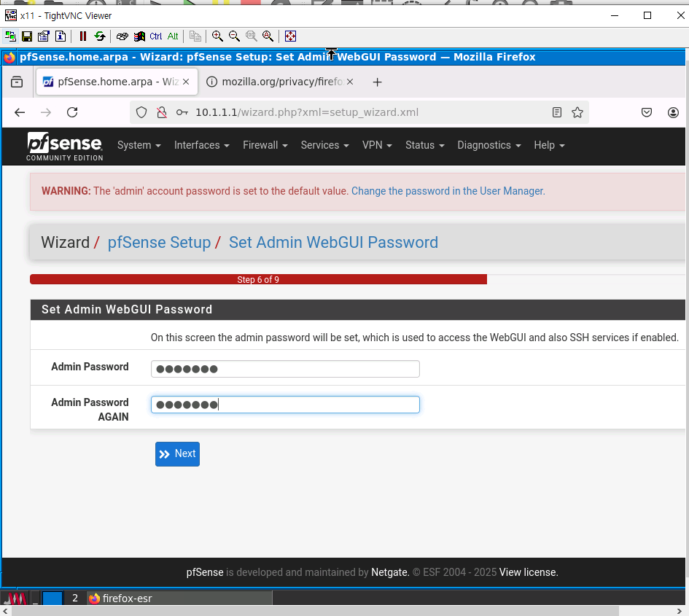689x616 pixels.
Task: Reload the pfSense wizard page
Action: 72,112
